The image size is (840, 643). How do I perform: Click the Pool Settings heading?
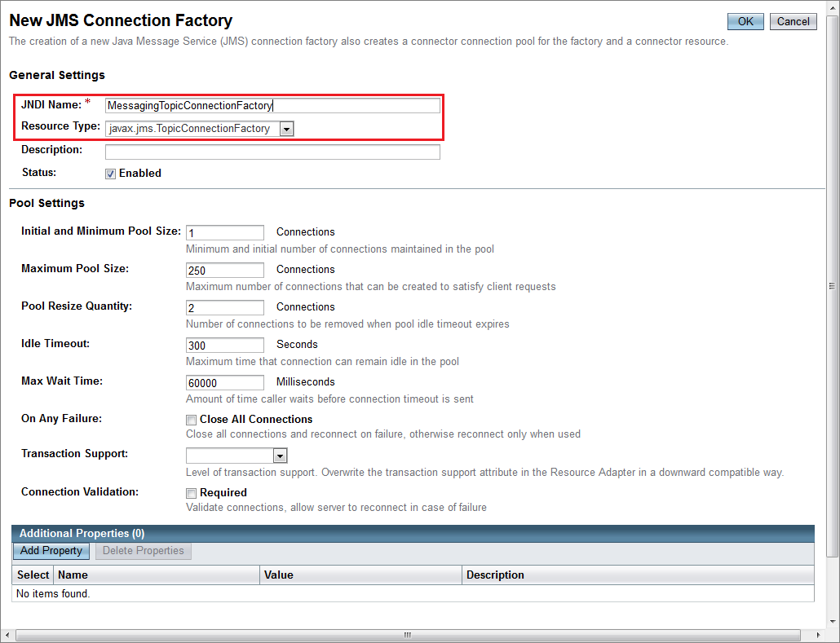pyautogui.click(x=47, y=204)
